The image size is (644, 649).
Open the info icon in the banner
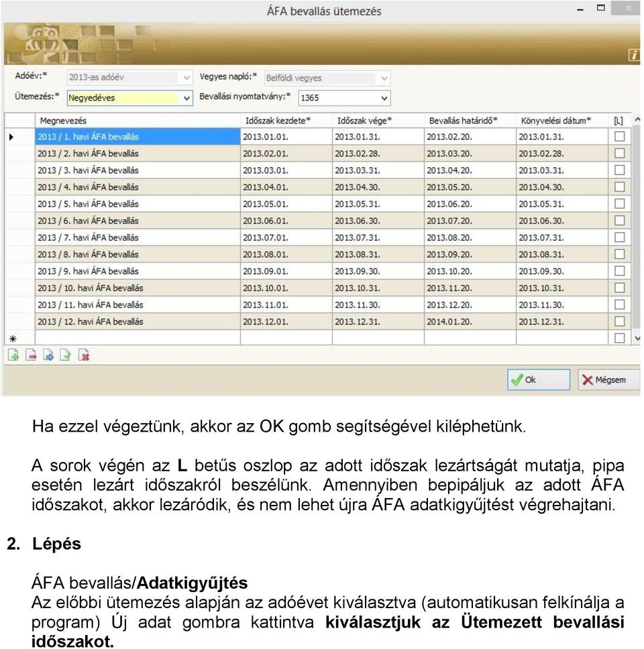click(x=634, y=54)
